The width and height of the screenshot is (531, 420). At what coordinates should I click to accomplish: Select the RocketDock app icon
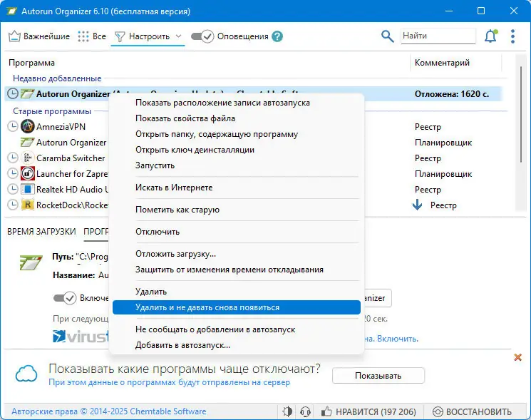coord(27,205)
